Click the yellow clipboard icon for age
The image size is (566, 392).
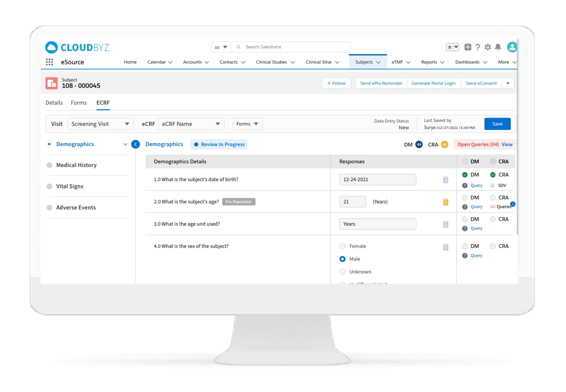click(446, 202)
